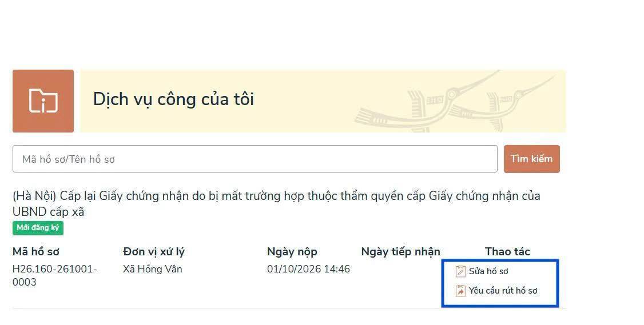Click the withdraw icon next to Yêu cầu rút hồ sơ

460,291
